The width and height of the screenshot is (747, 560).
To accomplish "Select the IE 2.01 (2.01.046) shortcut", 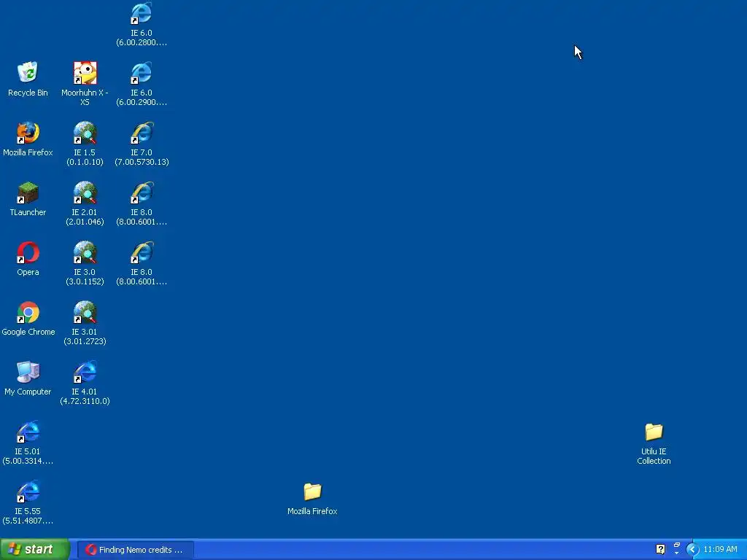I will (x=85, y=204).
